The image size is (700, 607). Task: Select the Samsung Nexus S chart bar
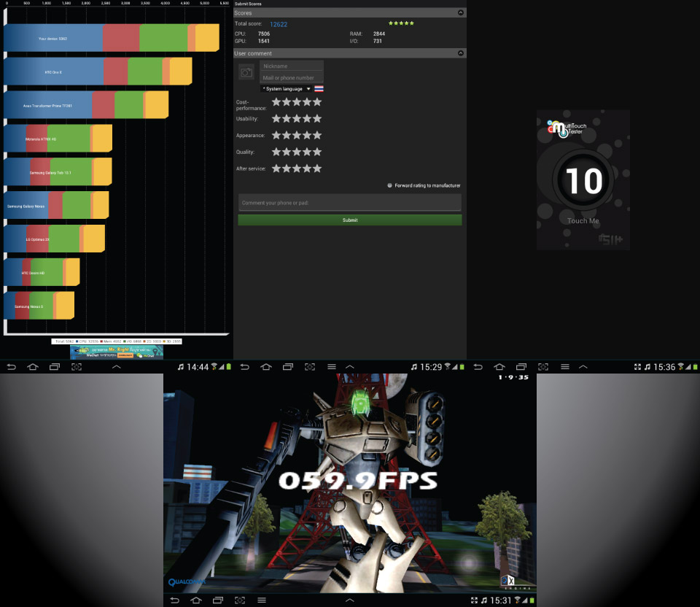[39, 306]
